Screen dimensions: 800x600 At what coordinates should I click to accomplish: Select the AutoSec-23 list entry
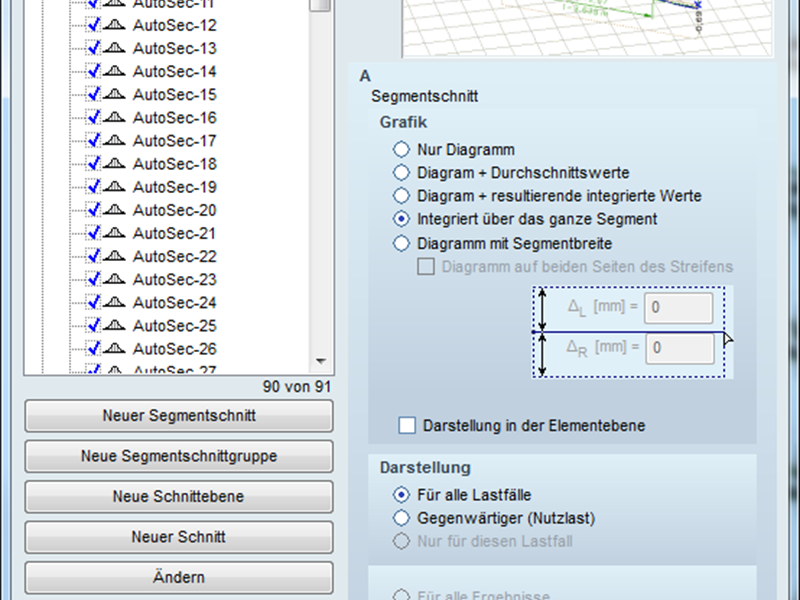coord(174,279)
